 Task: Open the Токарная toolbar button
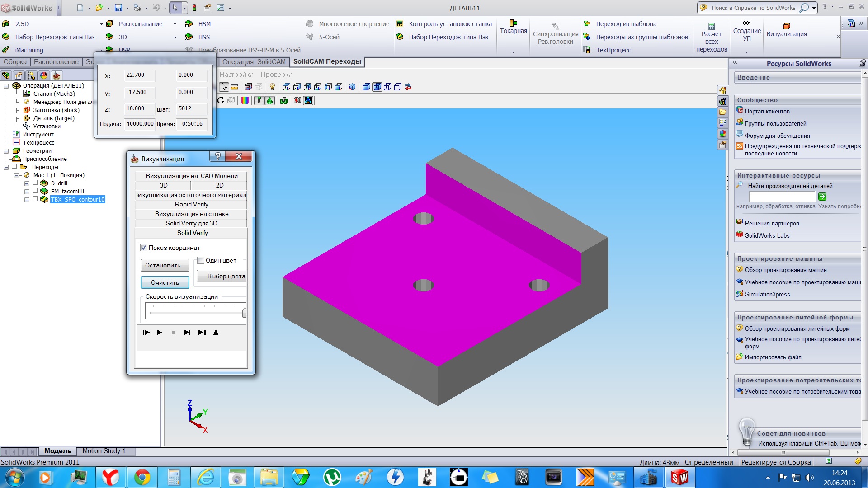[x=513, y=27]
